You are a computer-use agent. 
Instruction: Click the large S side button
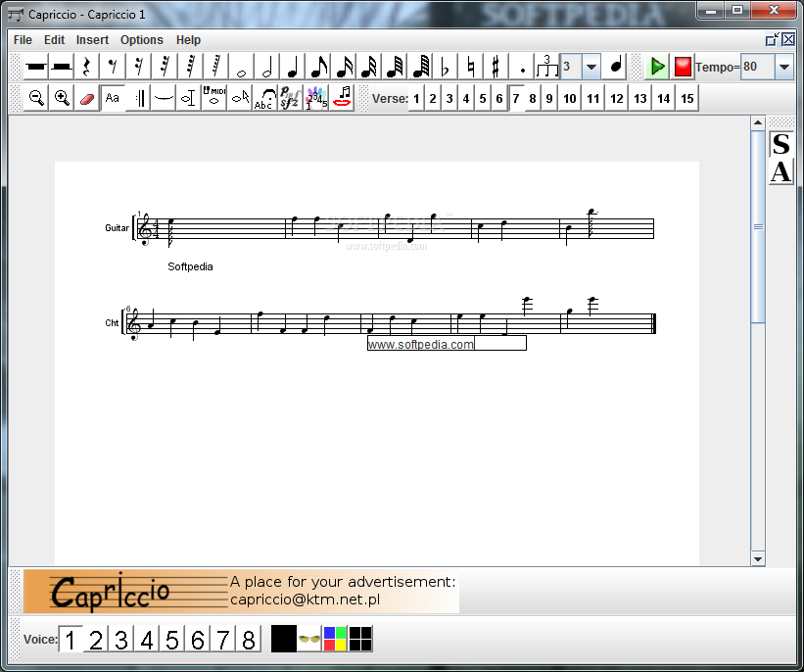pos(780,144)
